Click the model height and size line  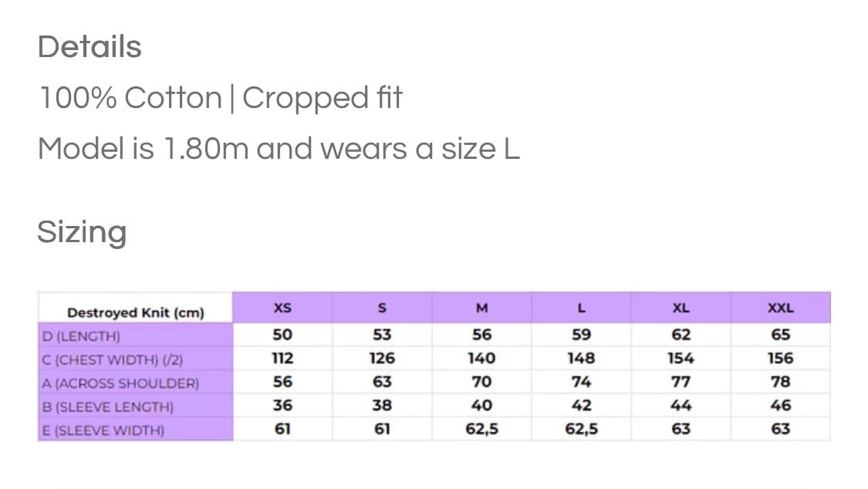[279, 148]
